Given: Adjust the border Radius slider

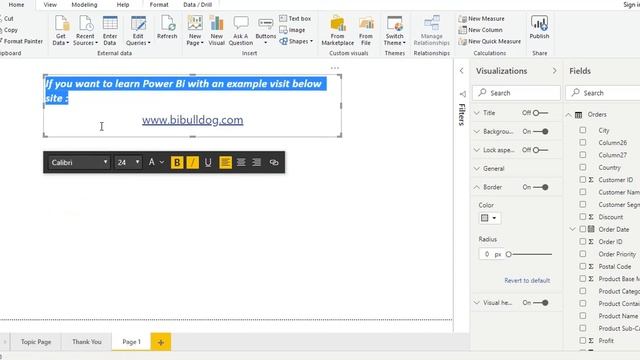Looking at the screenshot, I should click(529, 254).
